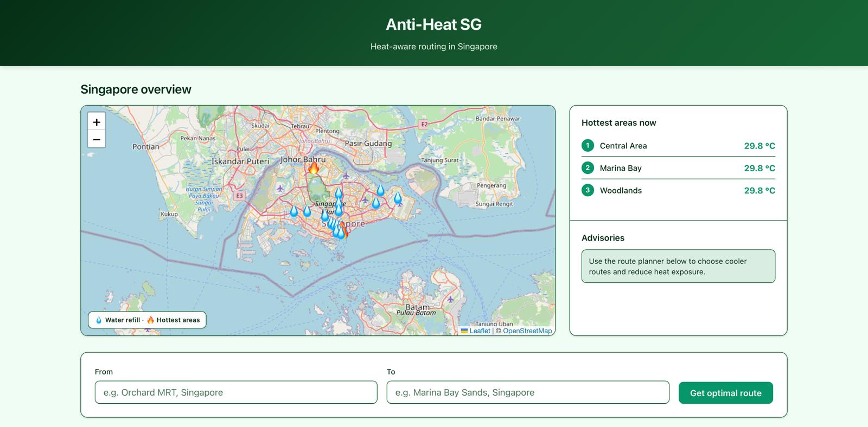Select Central Area in hottest areas list
Viewport: 868px width, 427px height.
(678, 146)
